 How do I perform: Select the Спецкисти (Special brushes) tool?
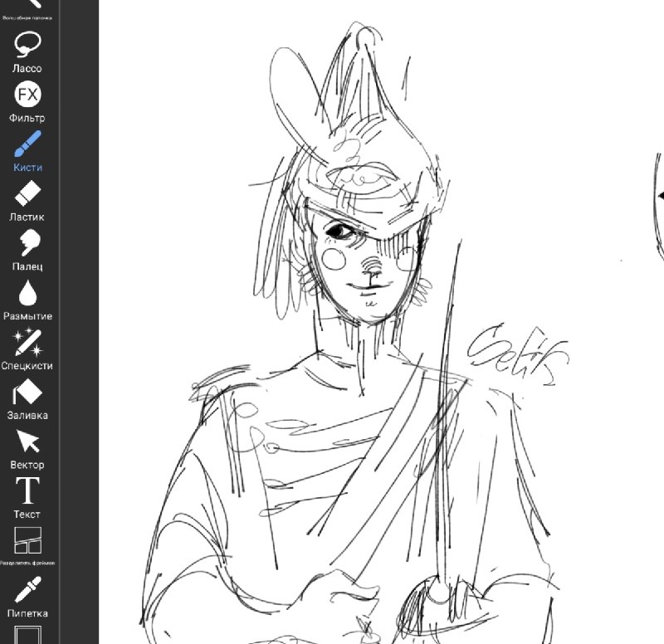coord(27,349)
